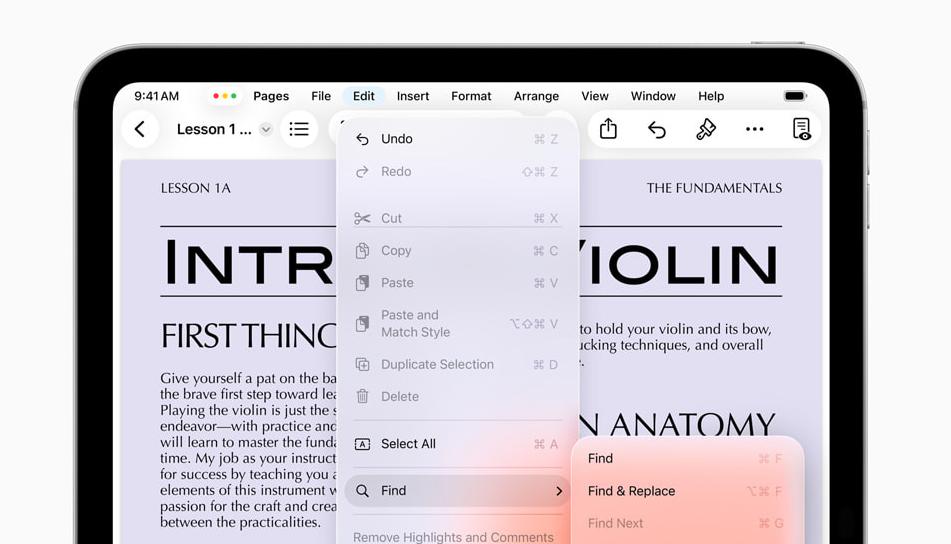Click the 'hold your violin and its bow' line

(x=676, y=329)
